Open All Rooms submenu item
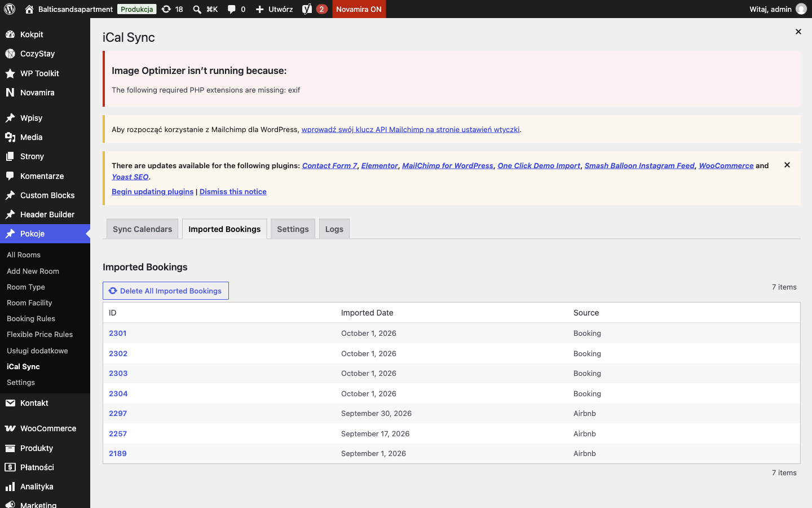This screenshot has width=812, height=508. pos(24,255)
